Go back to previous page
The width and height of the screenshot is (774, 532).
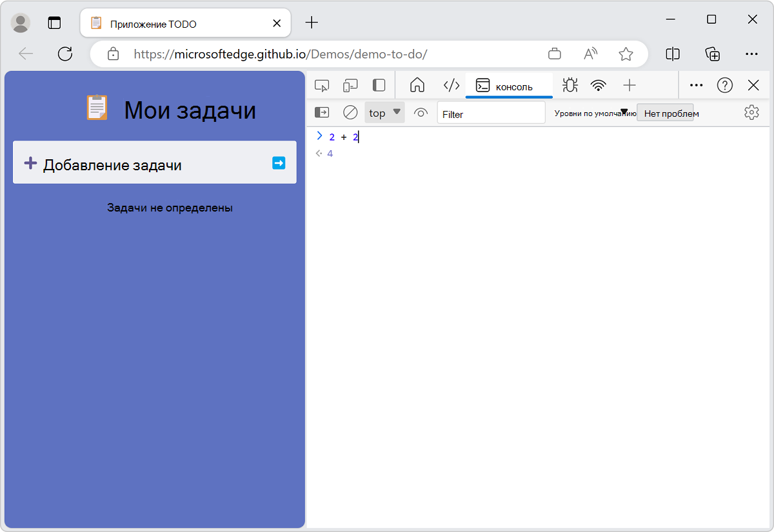(x=26, y=54)
